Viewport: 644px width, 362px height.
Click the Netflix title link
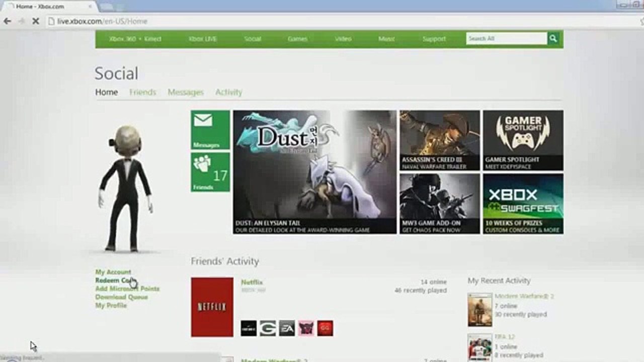click(252, 283)
